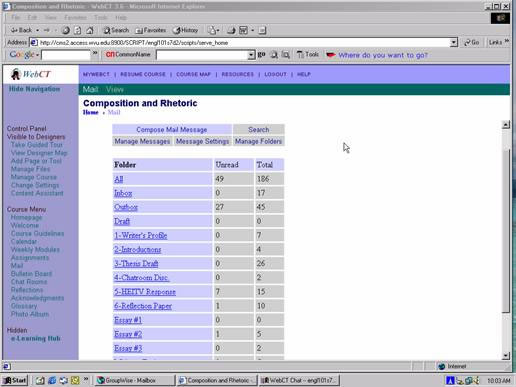
Task: Click the scrollbar down arrow of mail frame
Action: pyautogui.click(x=506, y=356)
